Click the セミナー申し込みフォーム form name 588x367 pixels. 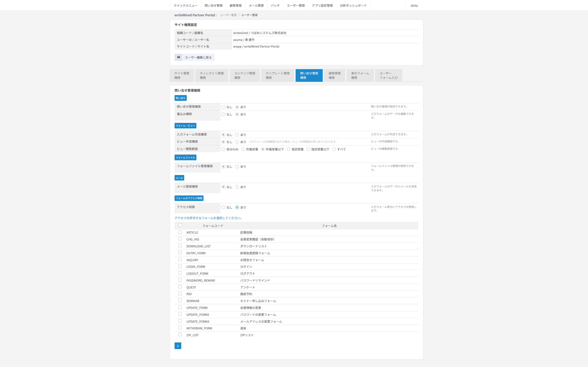[x=258, y=301]
